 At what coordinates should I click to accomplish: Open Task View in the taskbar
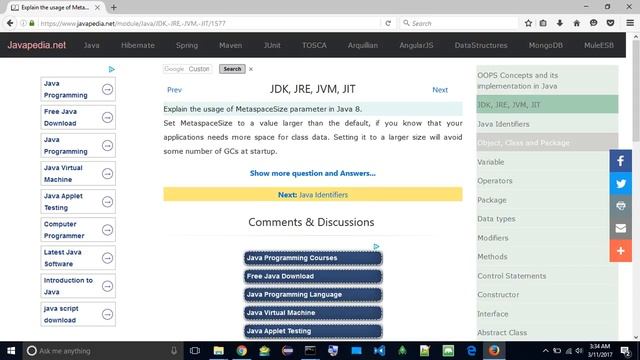(x=195, y=351)
